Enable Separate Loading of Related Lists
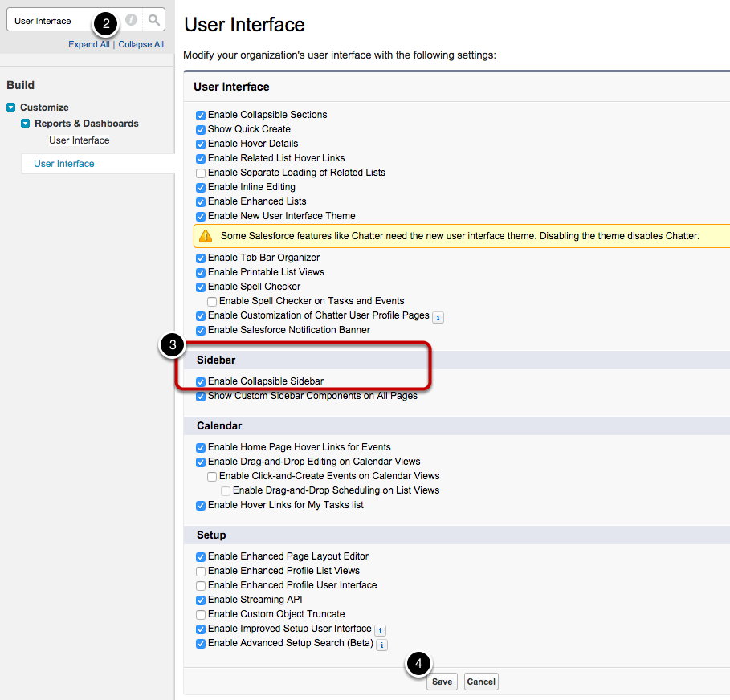Image resolution: width=730 pixels, height=700 pixels. tap(200, 173)
